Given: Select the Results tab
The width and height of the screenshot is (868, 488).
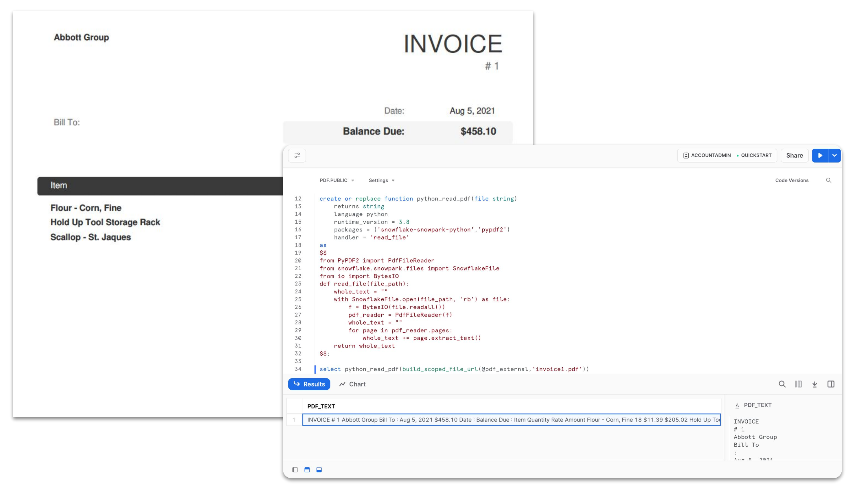Looking at the screenshot, I should pyautogui.click(x=309, y=384).
